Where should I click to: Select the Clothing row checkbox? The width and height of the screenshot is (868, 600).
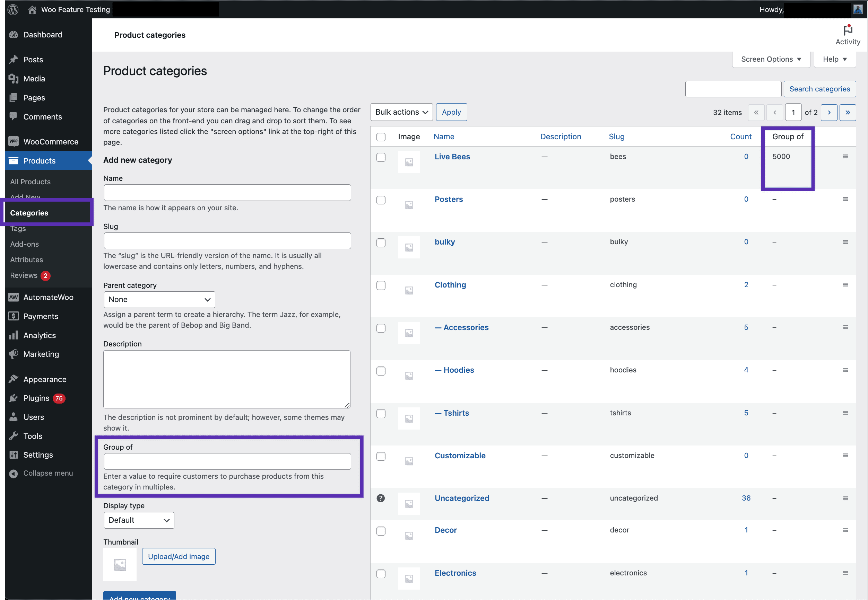coord(381,285)
